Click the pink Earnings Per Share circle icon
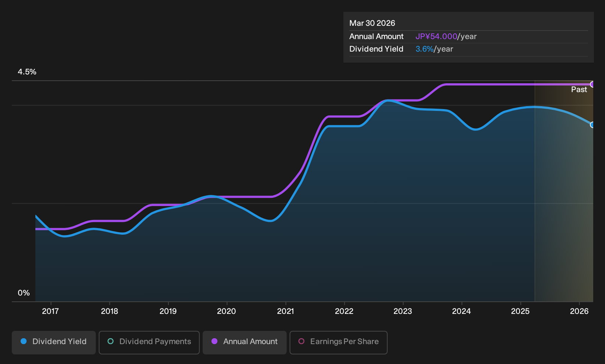 point(301,342)
